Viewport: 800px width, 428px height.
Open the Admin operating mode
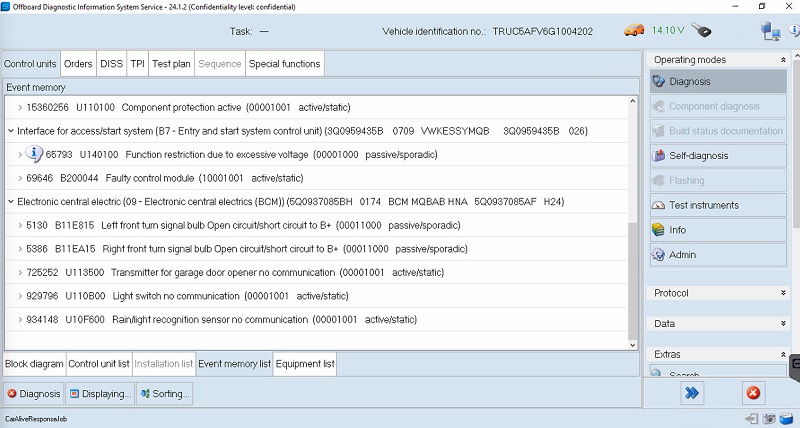718,255
